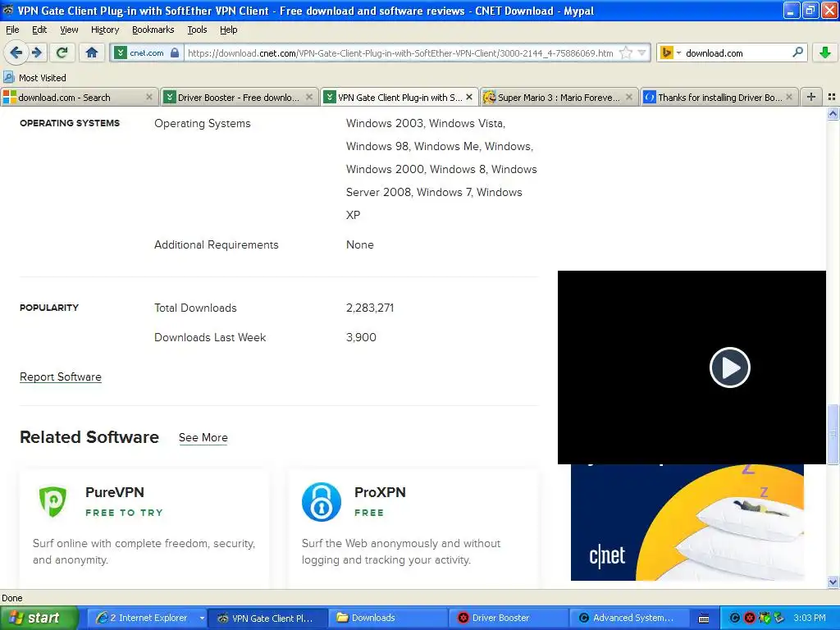Click the red Driver Booster tray icon
The width and height of the screenshot is (840, 630).
pos(750,619)
